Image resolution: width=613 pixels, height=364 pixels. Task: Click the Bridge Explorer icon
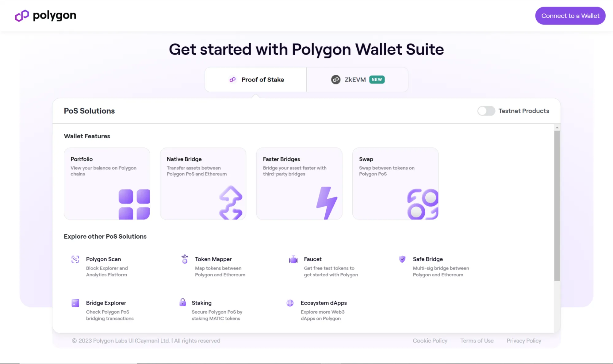tap(75, 303)
